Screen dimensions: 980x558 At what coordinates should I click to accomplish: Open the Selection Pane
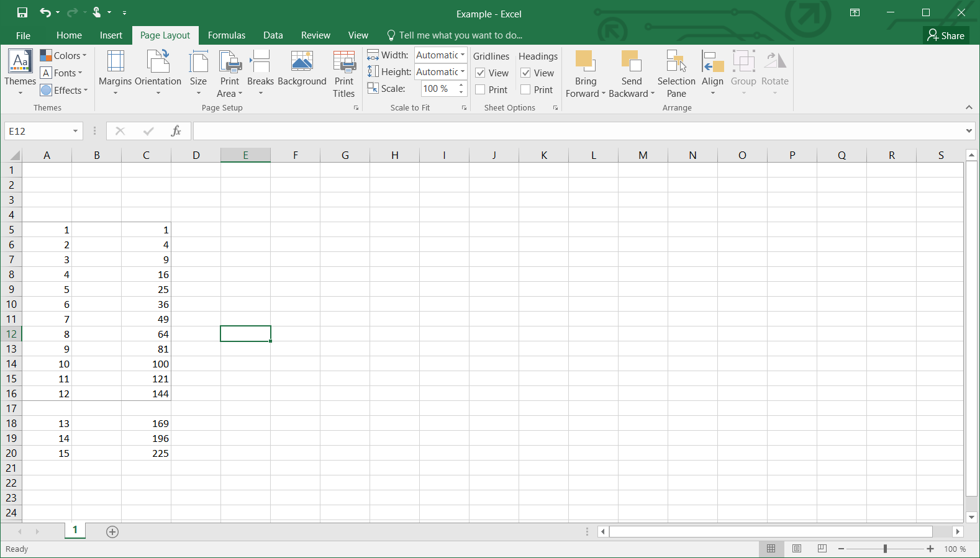tap(676, 73)
